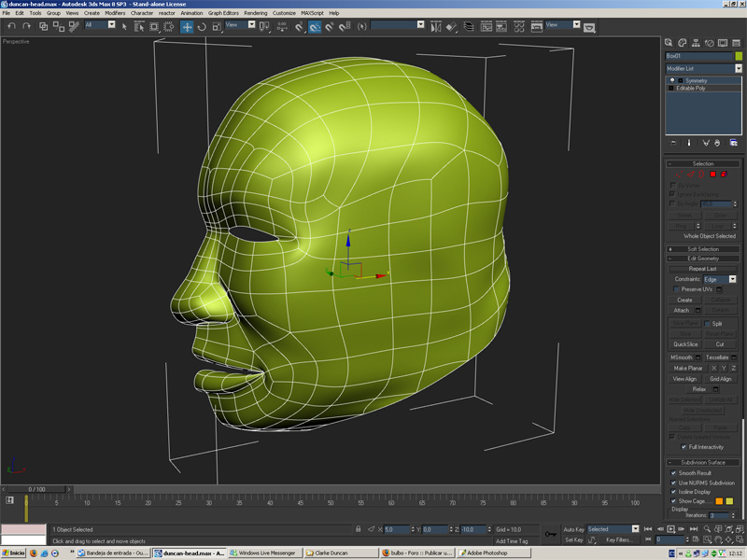Click the selection lock icon in status bar

(x=359, y=529)
